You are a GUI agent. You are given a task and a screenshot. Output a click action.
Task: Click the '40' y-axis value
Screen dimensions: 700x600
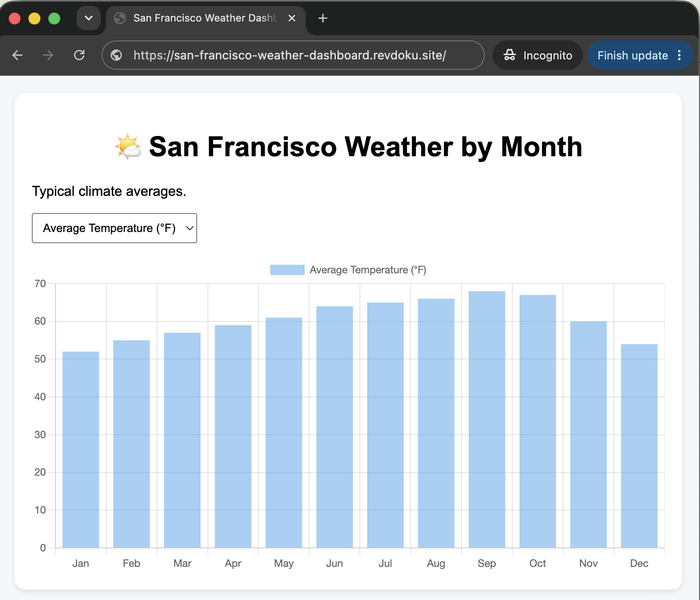point(40,397)
